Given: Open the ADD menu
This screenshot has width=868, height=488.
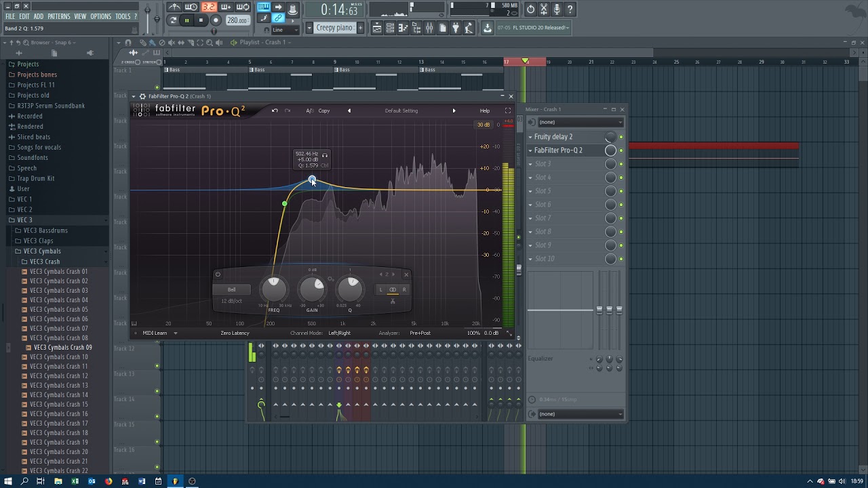Looking at the screenshot, I should pos(39,16).
